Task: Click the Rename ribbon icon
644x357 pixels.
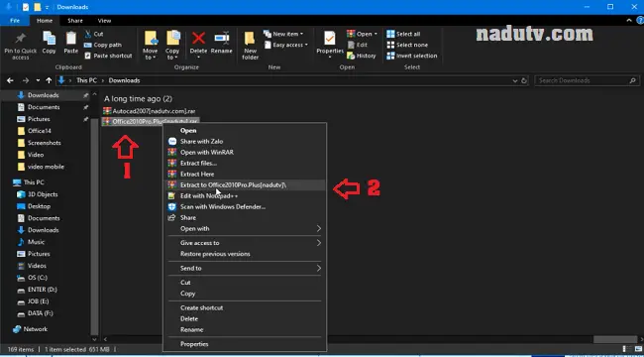Action: click(x=221, y=39)
